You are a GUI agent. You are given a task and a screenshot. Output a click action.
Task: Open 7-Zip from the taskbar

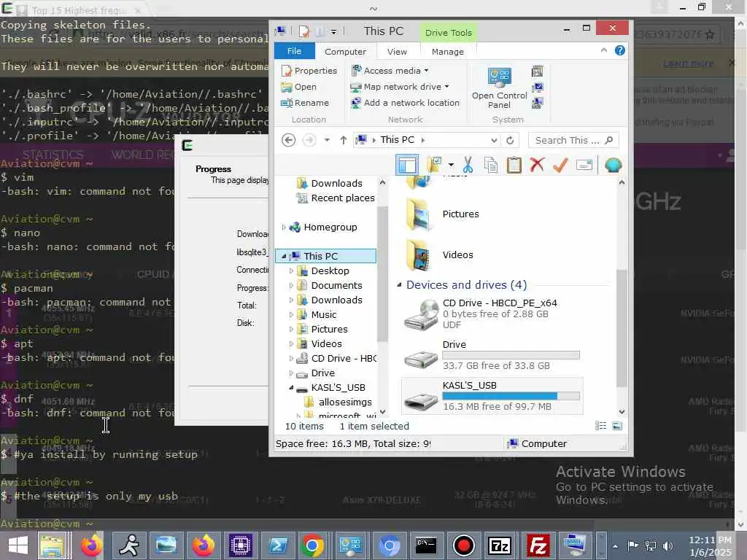pos(500,545)
